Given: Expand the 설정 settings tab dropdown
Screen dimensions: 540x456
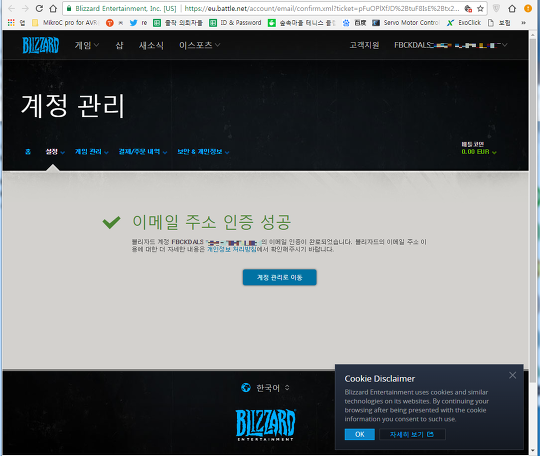Looking at the screenshot, I should pyautogui.click(x=55, y=152).
